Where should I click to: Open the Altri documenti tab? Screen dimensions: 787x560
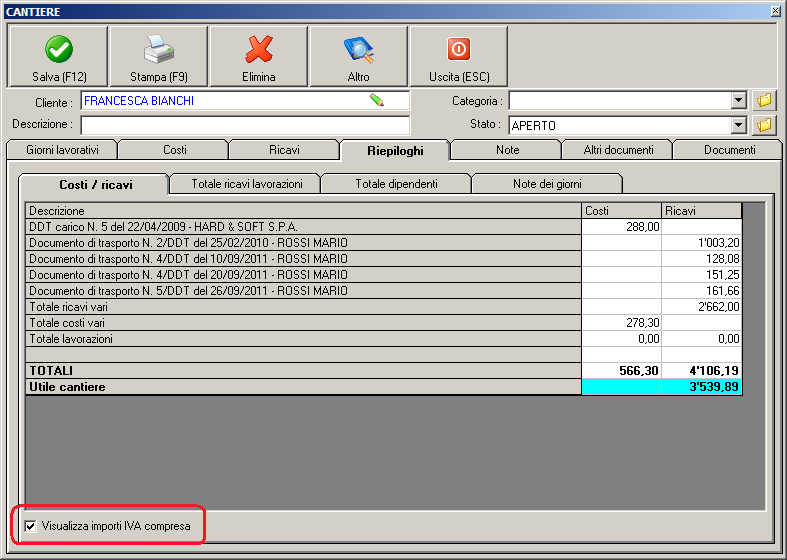pos(618,150)
